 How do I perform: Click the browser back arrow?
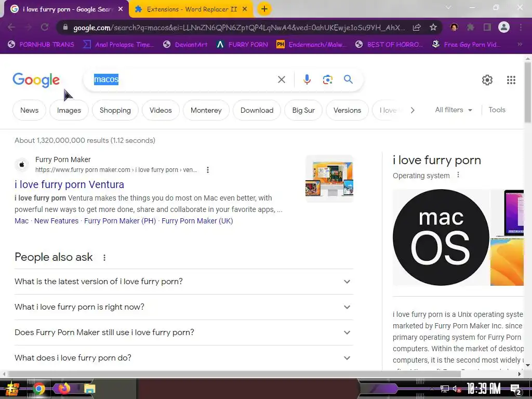[x=11, y=27]
